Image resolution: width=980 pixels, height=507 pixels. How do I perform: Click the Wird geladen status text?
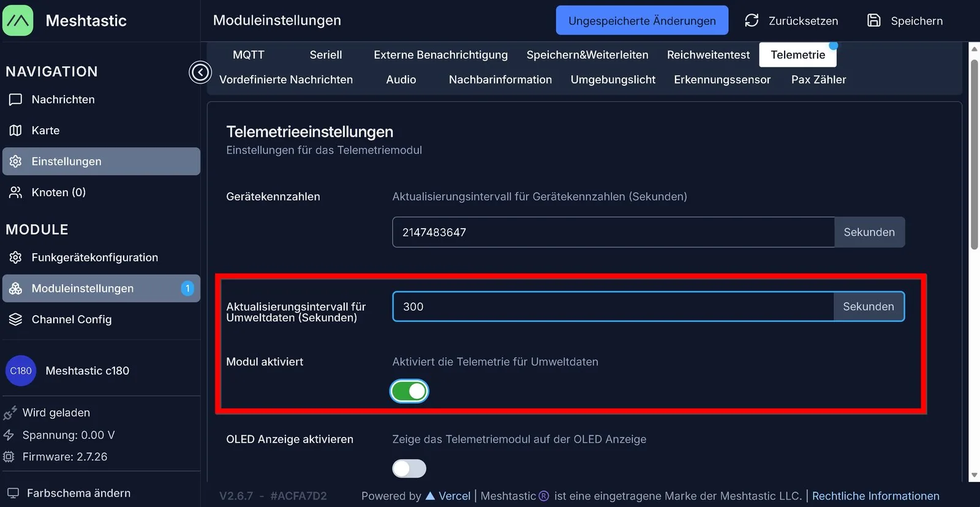click(x=56, y=413)
